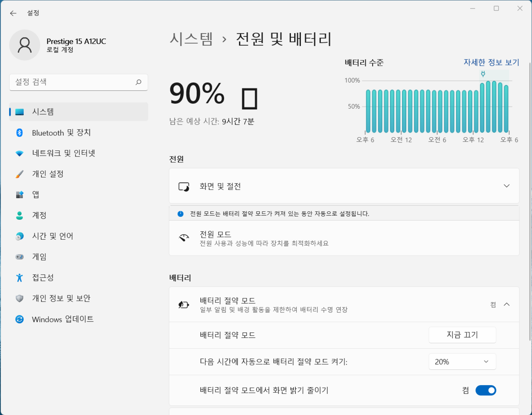This screenshot has width=532, height=415.
Task: Open the 20% battery saver threshold dropdown
Action: 462,362
